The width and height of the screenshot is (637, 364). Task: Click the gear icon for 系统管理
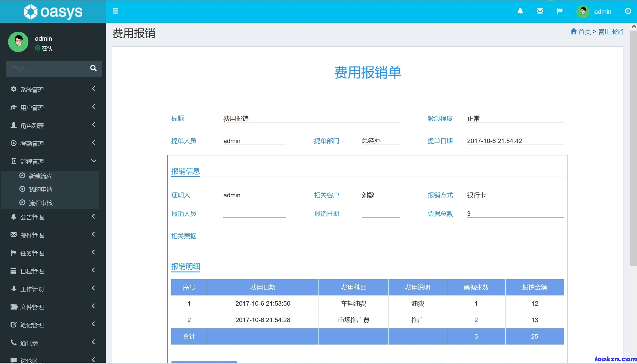[x=13, y=89]
